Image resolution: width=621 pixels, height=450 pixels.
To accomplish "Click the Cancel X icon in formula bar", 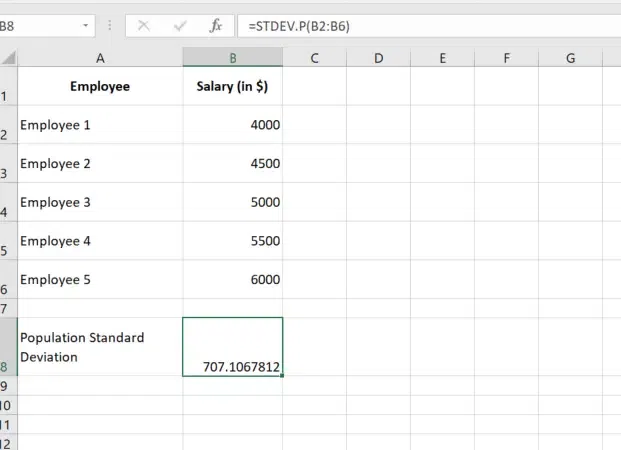I will point(143,26).
